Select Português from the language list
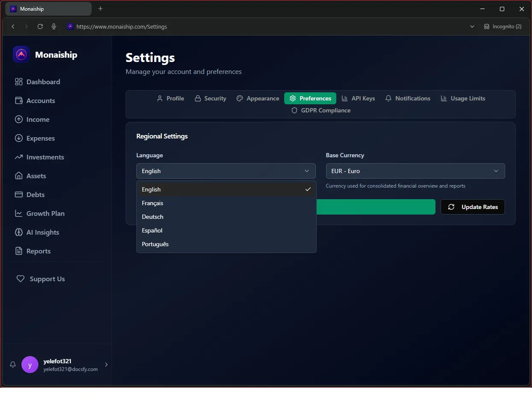532x415 pixels. [x=226, y=244]
